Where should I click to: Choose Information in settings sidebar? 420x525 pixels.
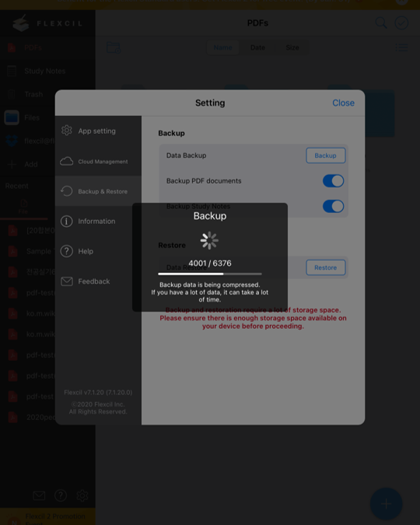coord(98,222)
